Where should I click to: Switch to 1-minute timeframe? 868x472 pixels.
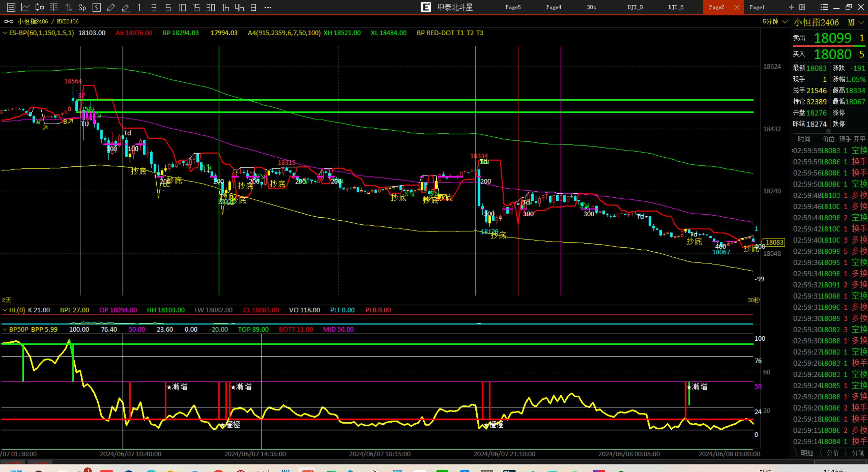(139, 7)
